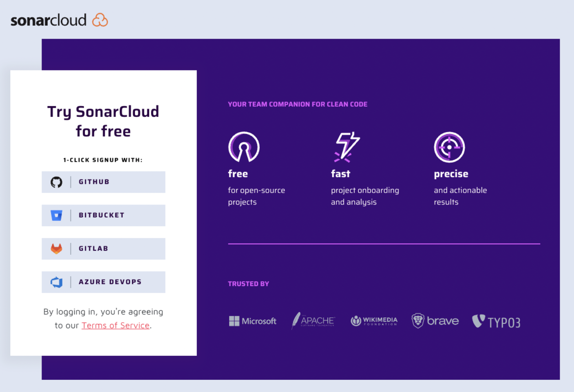Image resolution: width=574 pixels, height=392 pixels.
Task: Click the target precise icon
Action: pos(449,147)
